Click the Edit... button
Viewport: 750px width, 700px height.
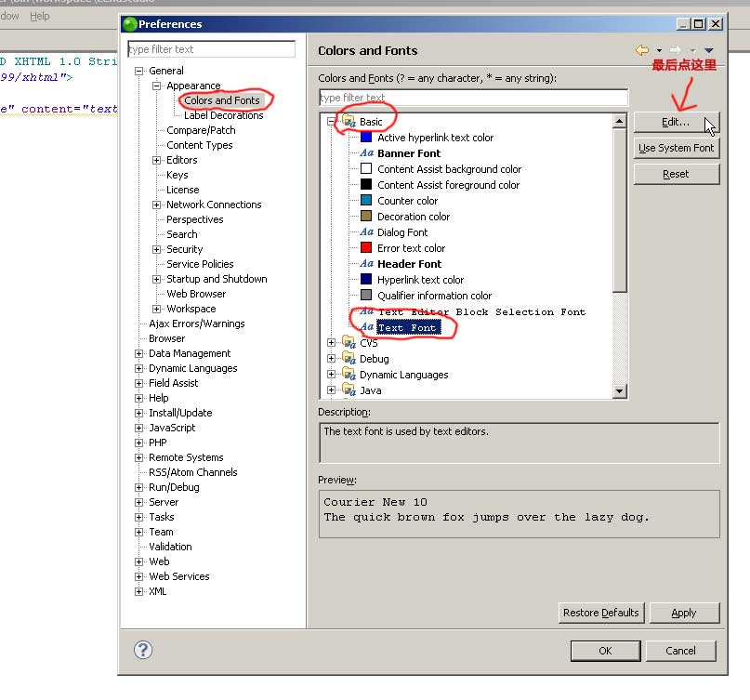(x=677, y=122)
